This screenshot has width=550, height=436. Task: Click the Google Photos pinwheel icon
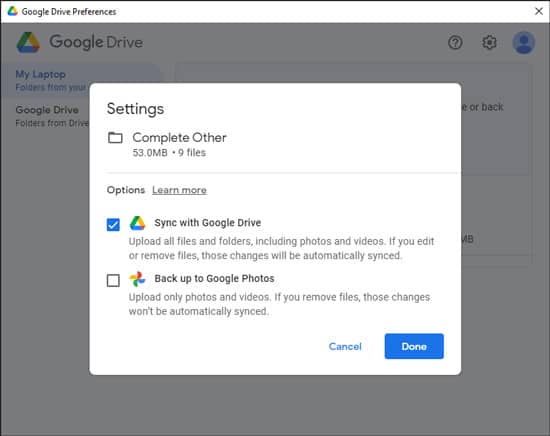pyautogui.click(x=137, y=279)
